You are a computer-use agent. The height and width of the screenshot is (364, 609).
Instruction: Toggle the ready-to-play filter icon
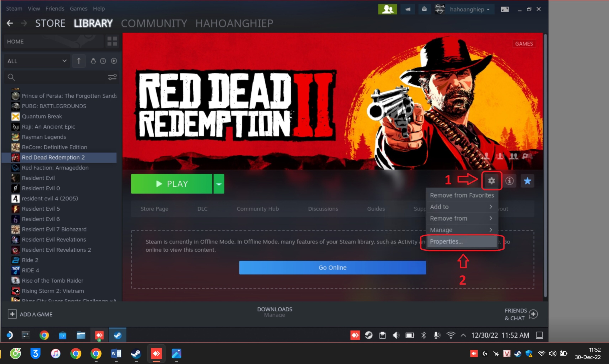coord(114,61)
